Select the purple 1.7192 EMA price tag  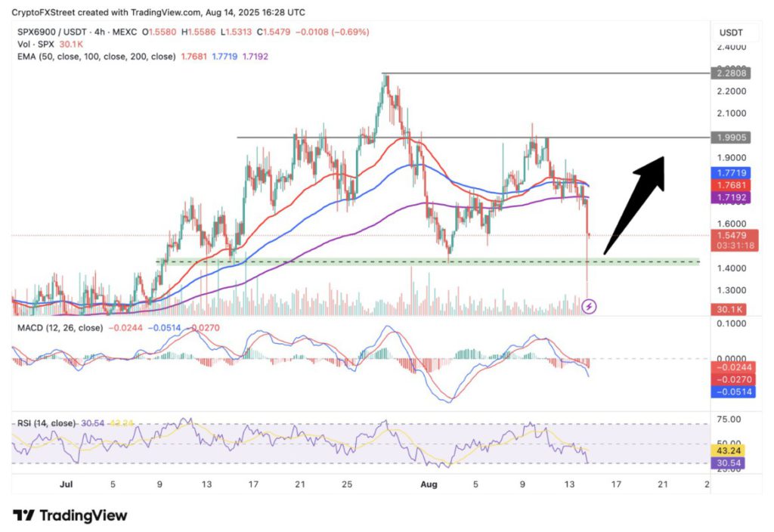click(x=730, y=196)
